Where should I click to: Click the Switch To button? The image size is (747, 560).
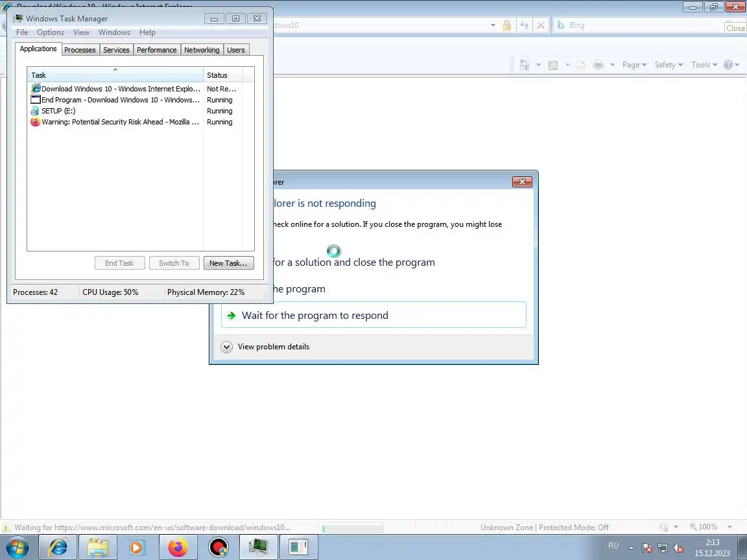pos(174,263)
